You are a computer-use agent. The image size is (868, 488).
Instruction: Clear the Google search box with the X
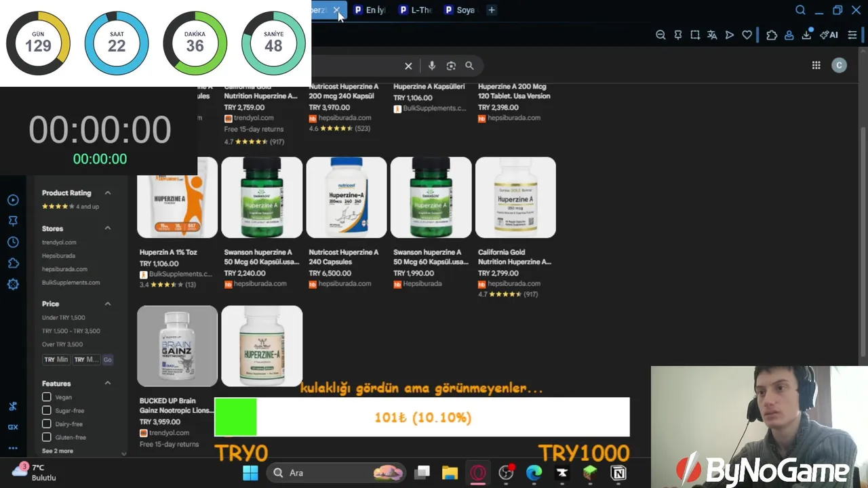pyautogui.click(x=408, y=66)
